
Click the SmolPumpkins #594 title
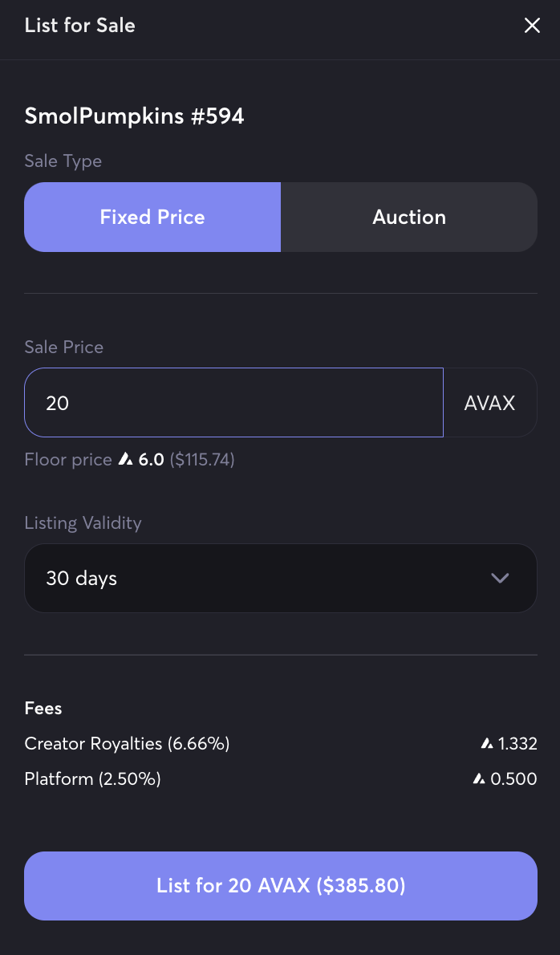(134, 116)
